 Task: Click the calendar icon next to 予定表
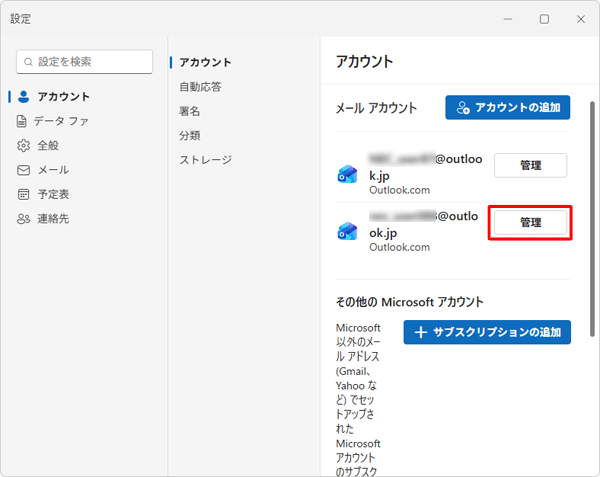coord(23,194)
